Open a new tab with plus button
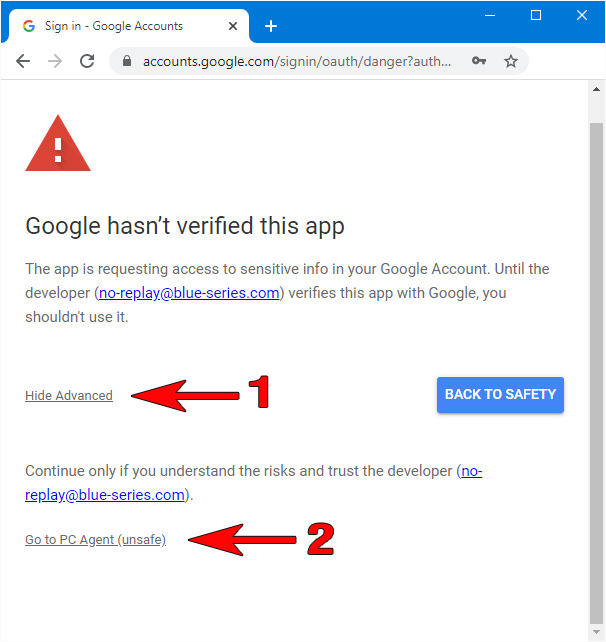 (271, 26)
